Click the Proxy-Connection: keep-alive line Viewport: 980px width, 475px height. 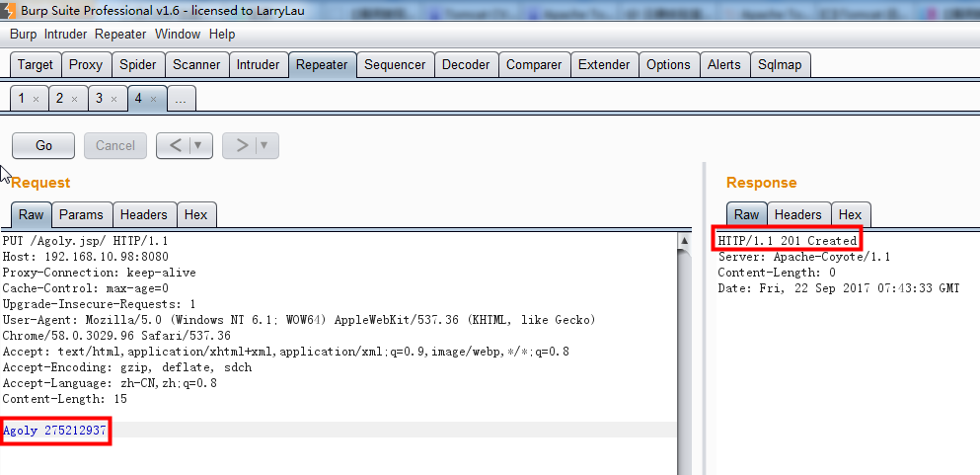(100, 274)
